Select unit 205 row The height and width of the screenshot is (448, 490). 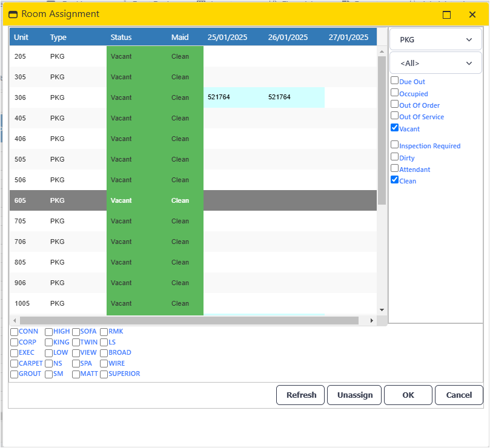(x=193, y=56)
